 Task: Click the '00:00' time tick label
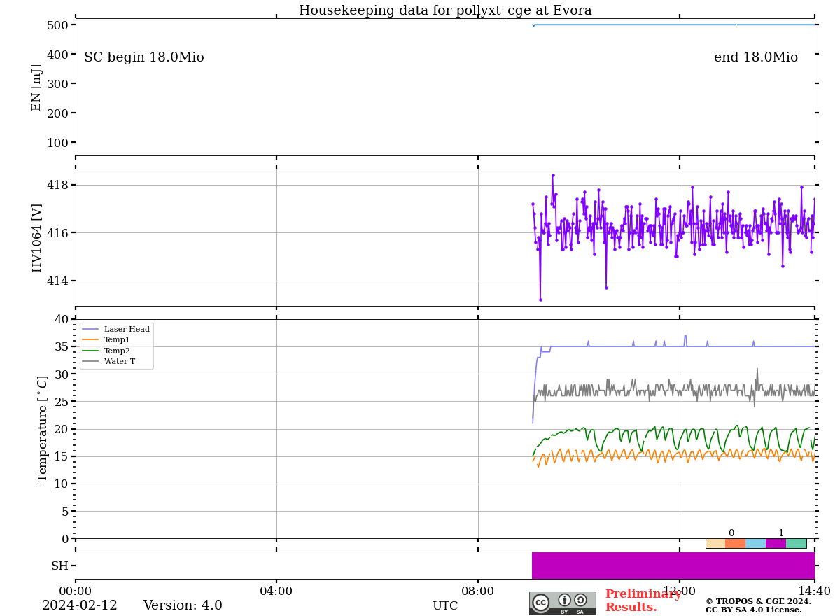click(x=76, y=591)
